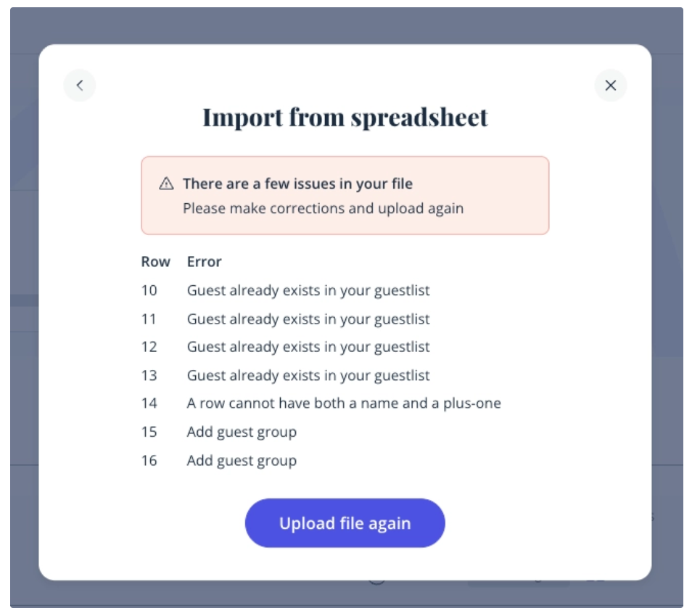Click row number 13 in the list
Screen dimensions: 700x616
[149, 376]
